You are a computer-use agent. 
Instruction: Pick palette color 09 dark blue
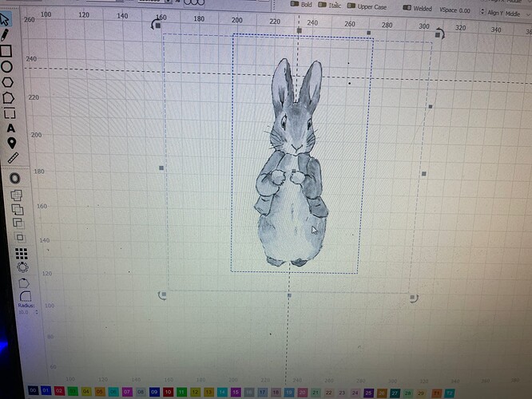(154, 393)
